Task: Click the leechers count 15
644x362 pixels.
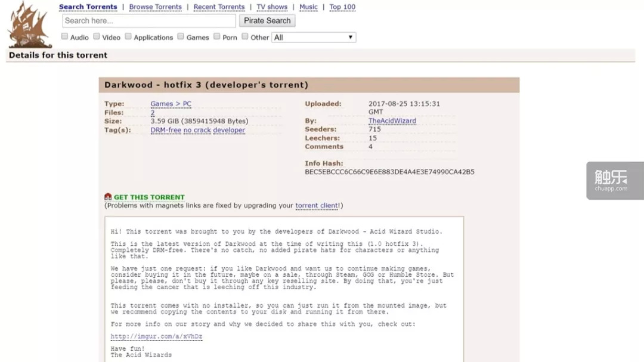Action: pos(373,138)
